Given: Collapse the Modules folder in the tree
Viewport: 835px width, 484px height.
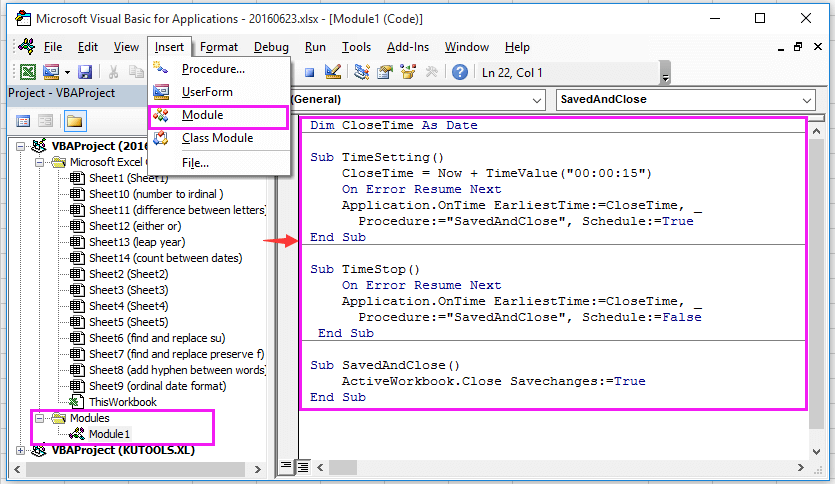Looking at the screenshot, I should pyautogui.click(x=40, y=418).
